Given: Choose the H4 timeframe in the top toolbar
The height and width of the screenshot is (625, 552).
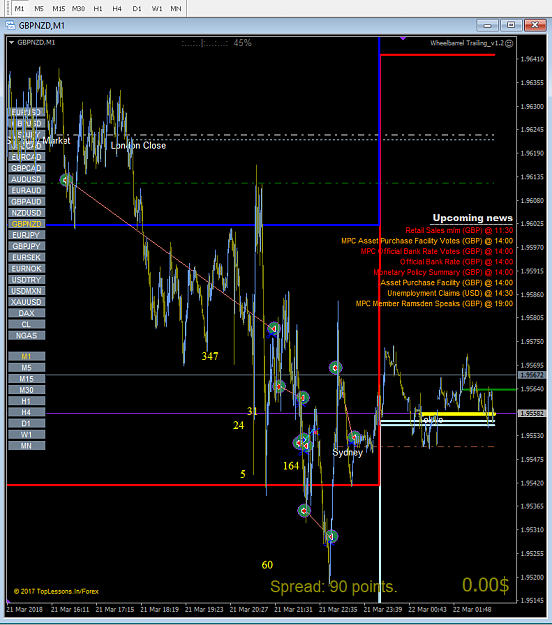Looking at the screenshot, I should point(117,8).
